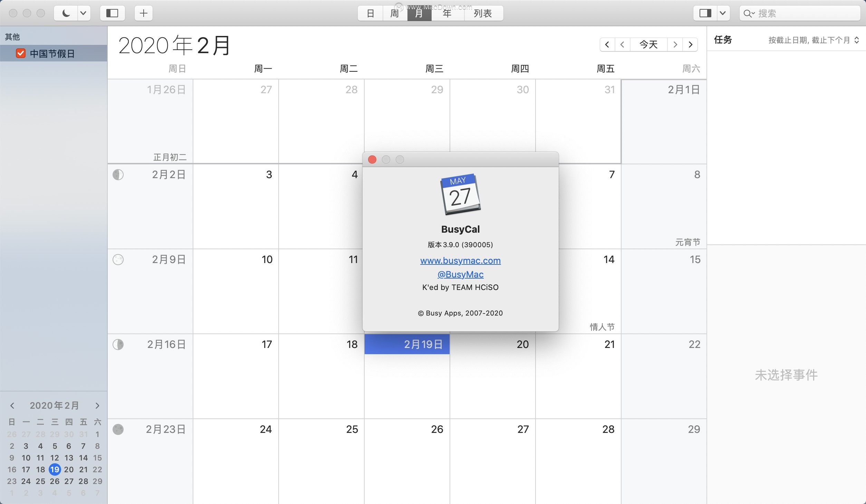The image size is (866, 504).
Task: Click moon phase icon on 2月16日
Action: [118, 345]
